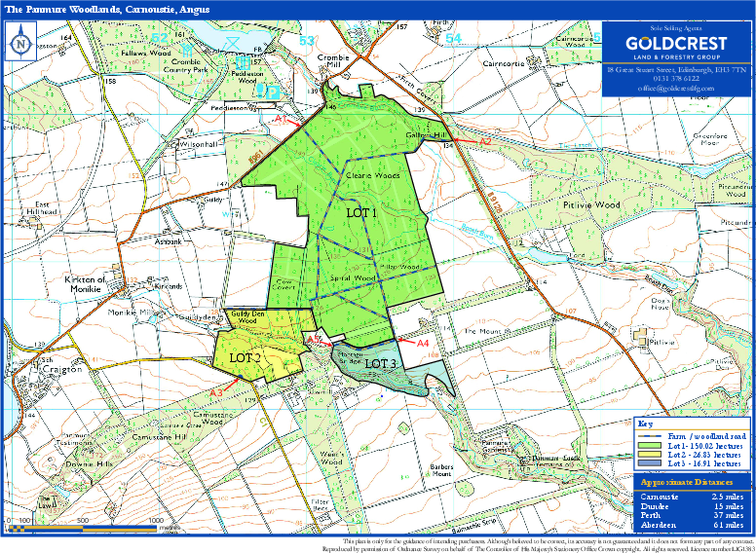Click the 'Perth 37 miles' distance row
The image size is (756, 553).
692,515
